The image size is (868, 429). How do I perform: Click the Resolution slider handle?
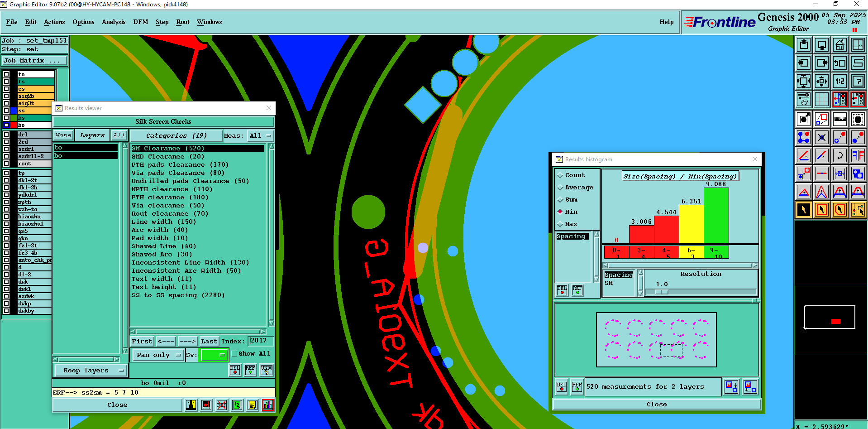[x=661, y=292]
